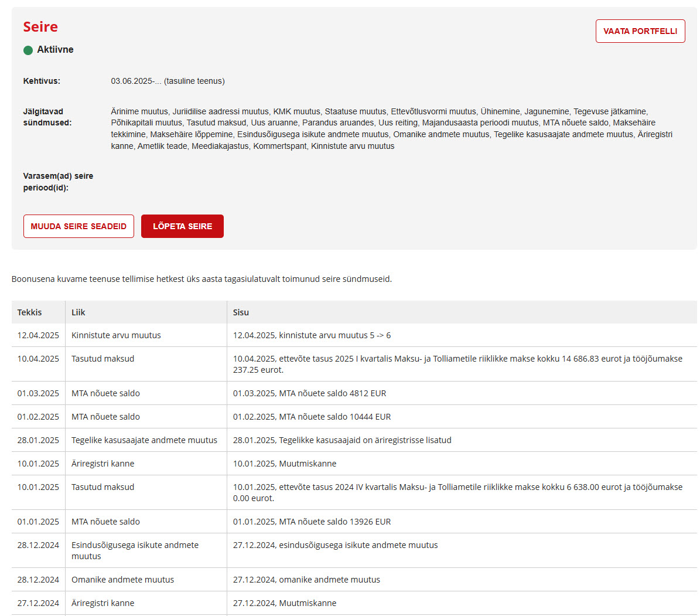Click the Sisu column header

[x=241, y=312]
